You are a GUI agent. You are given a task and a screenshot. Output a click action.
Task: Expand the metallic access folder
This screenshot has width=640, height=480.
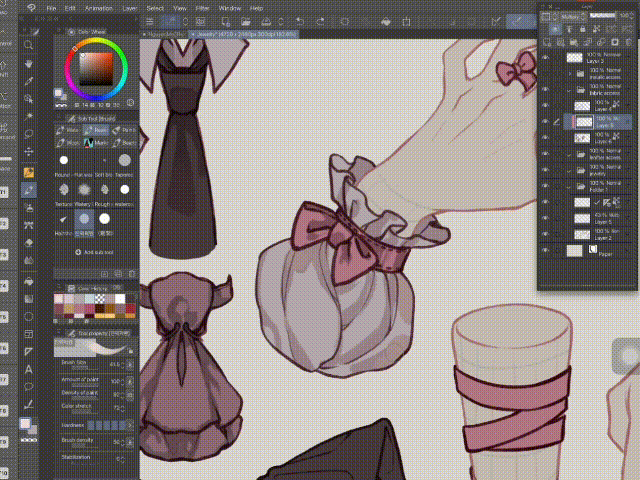(x=570, y=73)
